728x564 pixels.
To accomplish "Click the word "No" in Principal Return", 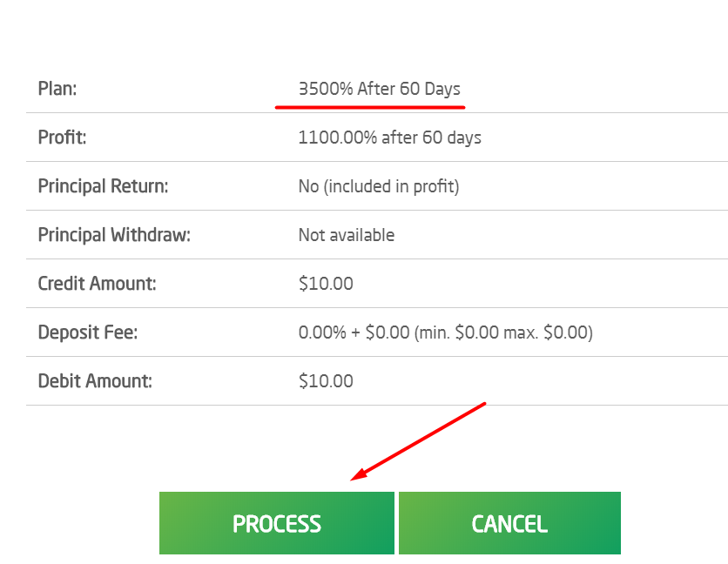I will click(x=308, y=186).
